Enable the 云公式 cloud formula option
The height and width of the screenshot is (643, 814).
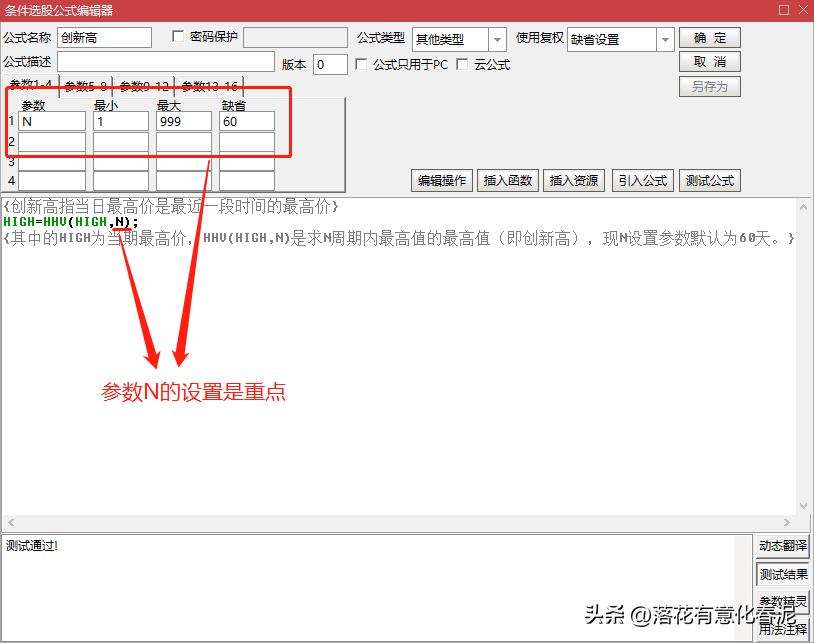(x=462, y=64)
